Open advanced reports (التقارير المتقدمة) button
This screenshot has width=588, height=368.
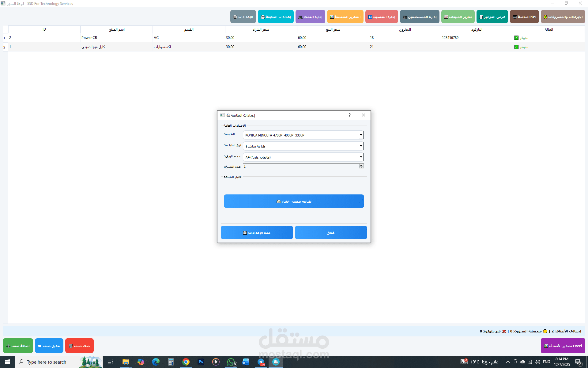coord(345,17)
